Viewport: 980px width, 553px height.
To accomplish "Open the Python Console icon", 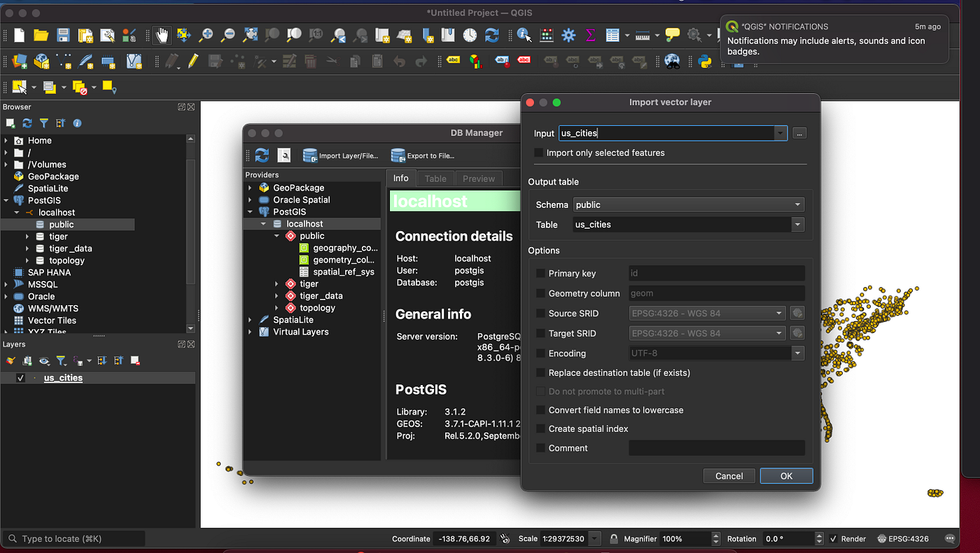I will 705,62.
